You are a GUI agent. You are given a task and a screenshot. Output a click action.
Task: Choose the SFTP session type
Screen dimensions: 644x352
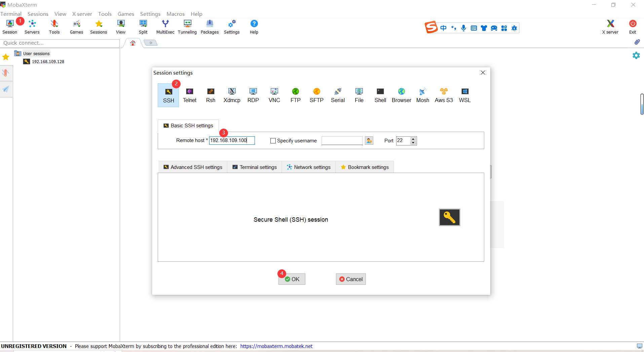316,95
